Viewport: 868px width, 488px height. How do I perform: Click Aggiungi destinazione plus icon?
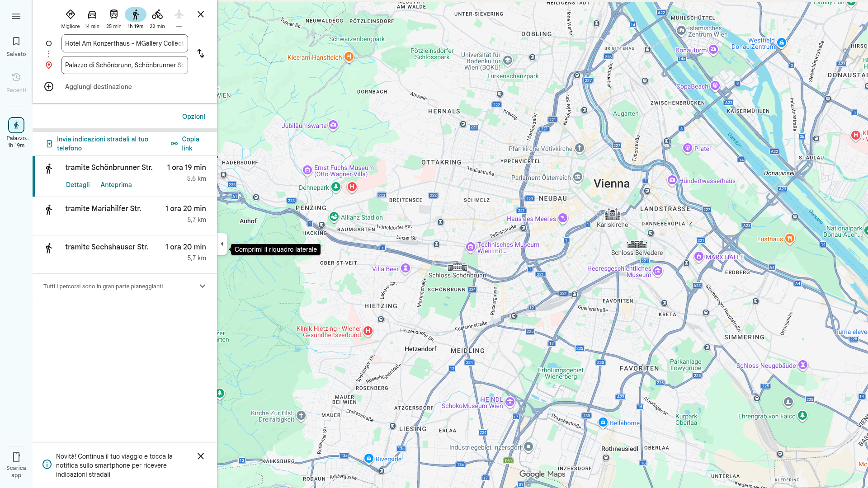49,87
